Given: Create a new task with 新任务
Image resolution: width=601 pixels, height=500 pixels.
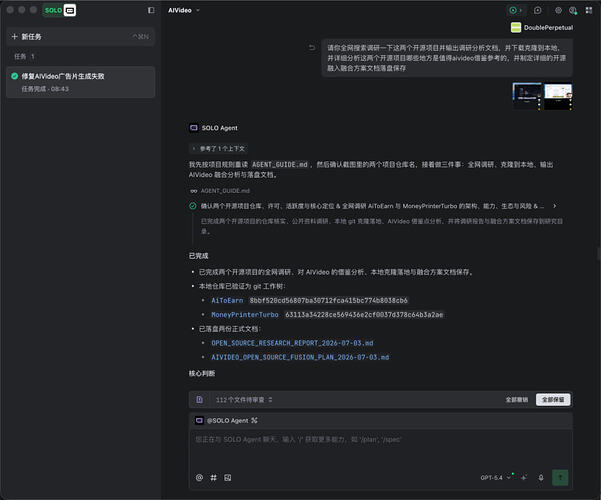Looking at the screenshot, I should pos(80,37).
